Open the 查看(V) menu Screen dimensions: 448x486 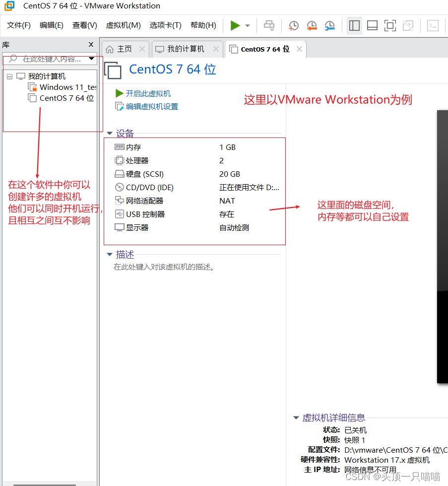84,25
